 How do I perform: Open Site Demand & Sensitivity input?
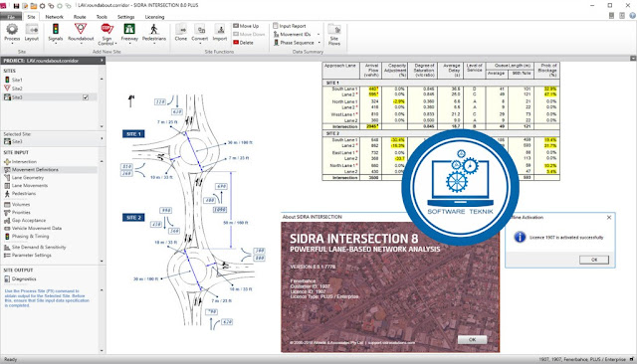click(x=35, y=247)
